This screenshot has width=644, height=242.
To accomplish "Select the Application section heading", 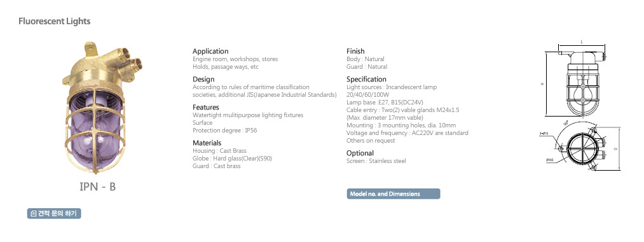I will (x=210, y=52).
